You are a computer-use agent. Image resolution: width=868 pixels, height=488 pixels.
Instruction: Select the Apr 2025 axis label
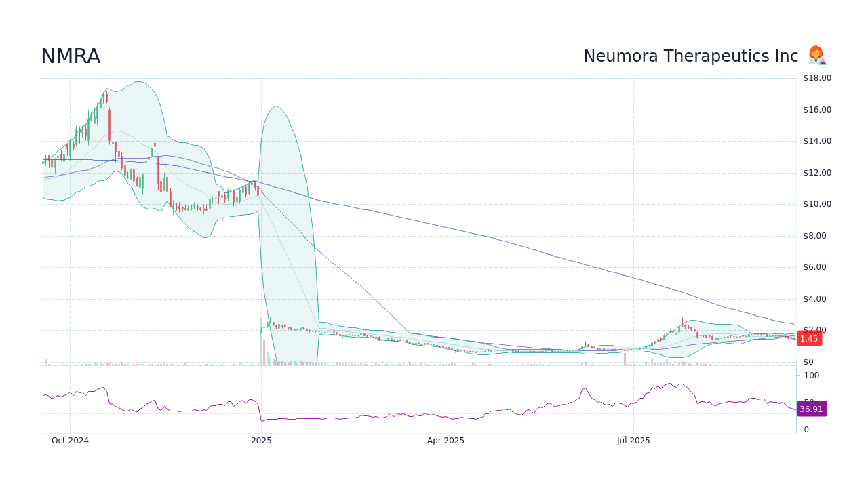[446, 441]
